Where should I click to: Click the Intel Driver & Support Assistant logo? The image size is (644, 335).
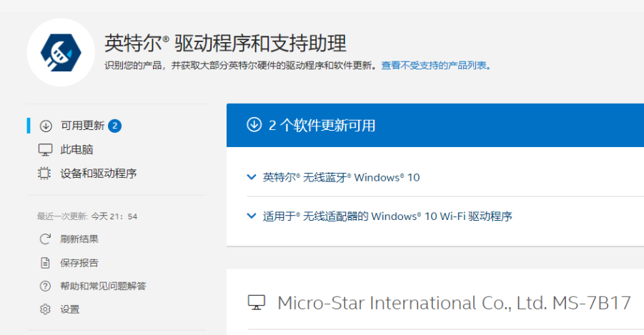coord(61,52)
